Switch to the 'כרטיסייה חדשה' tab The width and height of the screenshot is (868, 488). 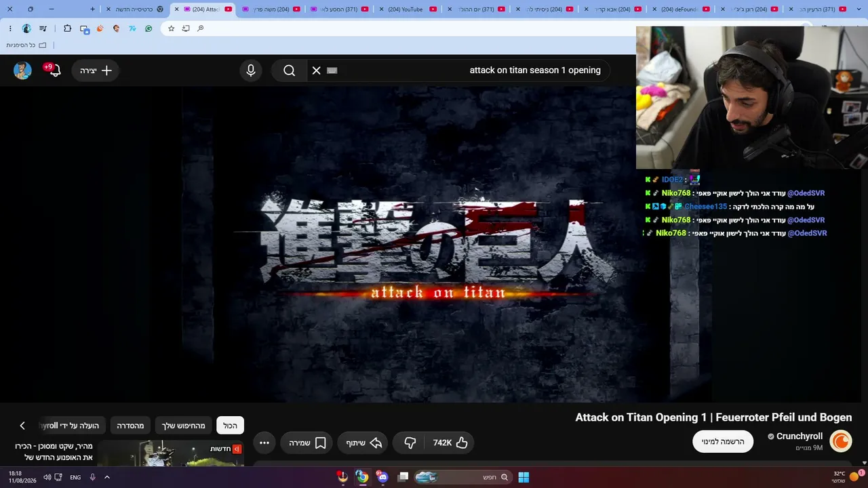134,9
